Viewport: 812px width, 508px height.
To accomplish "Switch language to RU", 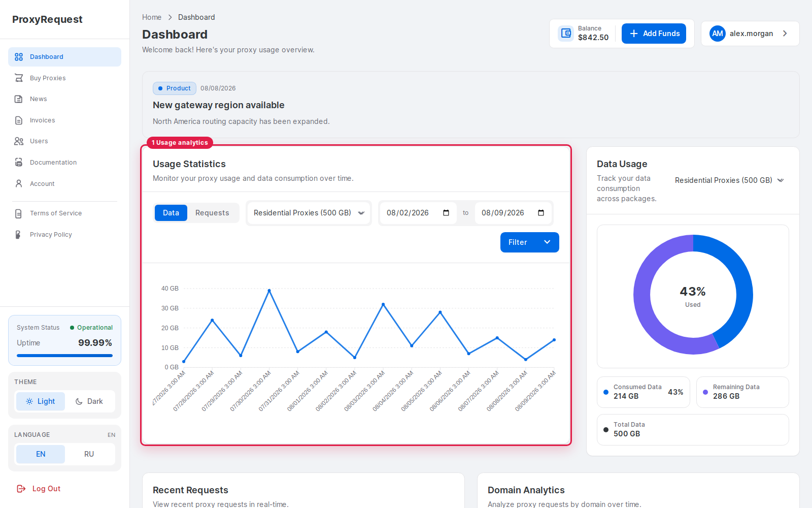I will click(89, 454).
